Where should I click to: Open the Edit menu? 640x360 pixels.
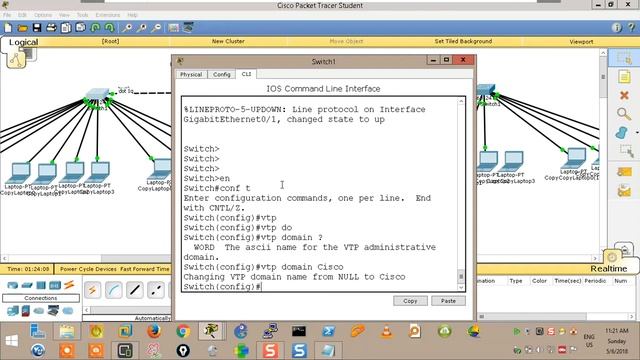point(22,15)
